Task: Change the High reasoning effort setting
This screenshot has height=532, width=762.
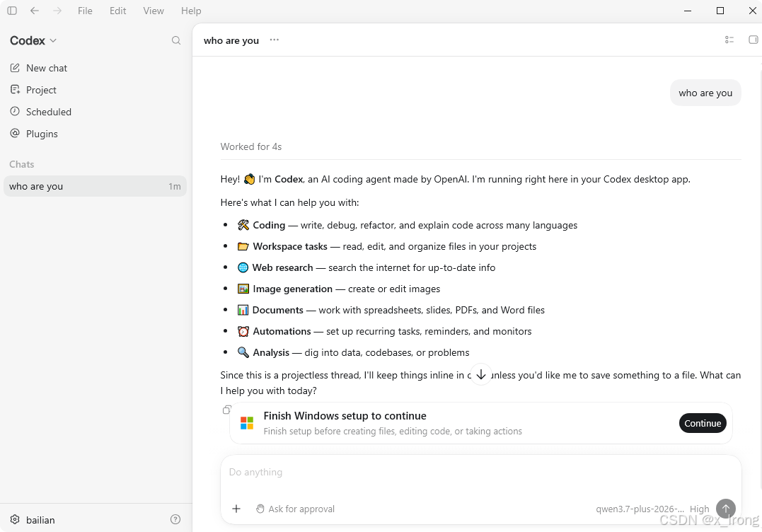Action: pyautogui.click(x=699, y=509)
